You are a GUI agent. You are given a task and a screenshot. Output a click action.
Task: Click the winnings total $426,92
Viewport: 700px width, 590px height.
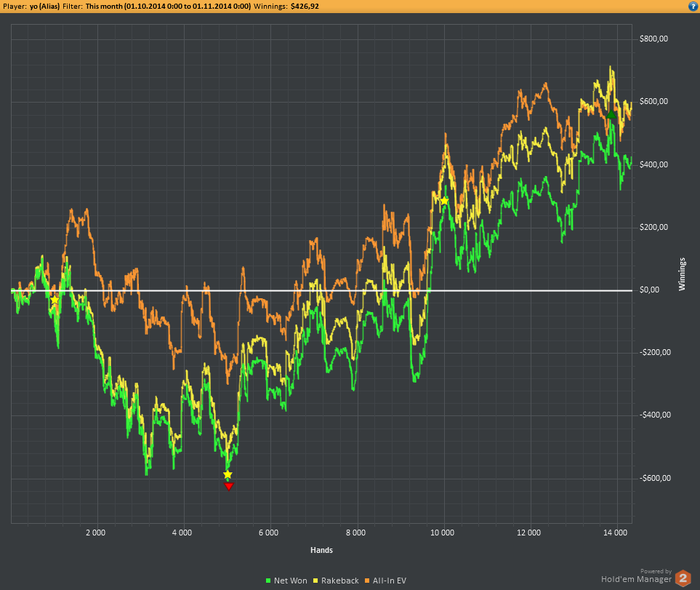pyautogui.click(x=304, y=6)
